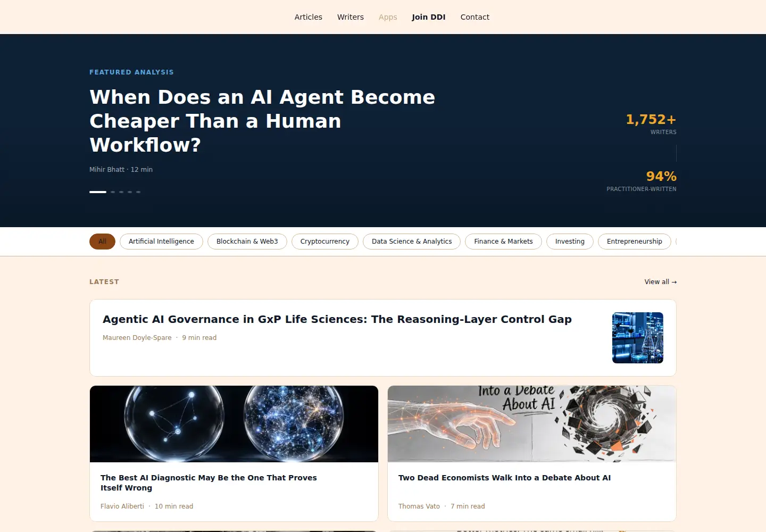This screenshot has width=766, height=532.
Task: Go to Apps in top navigation
Action: [x=388, y=17]
